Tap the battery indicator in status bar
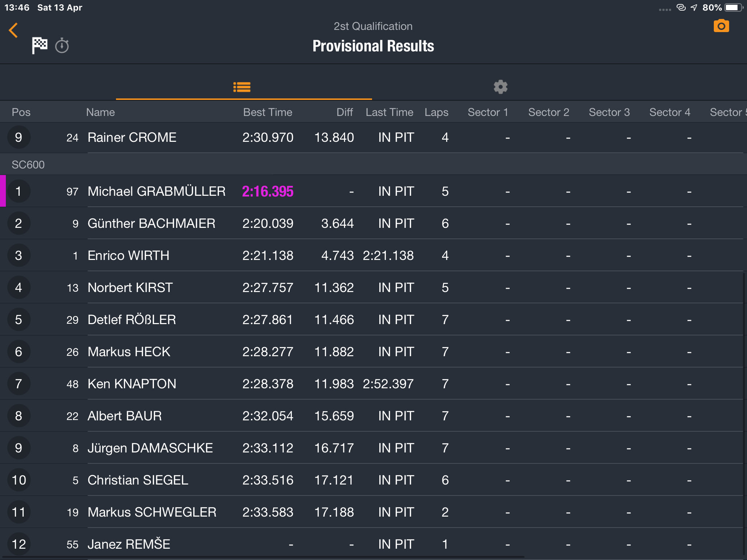 pos(734,8)
